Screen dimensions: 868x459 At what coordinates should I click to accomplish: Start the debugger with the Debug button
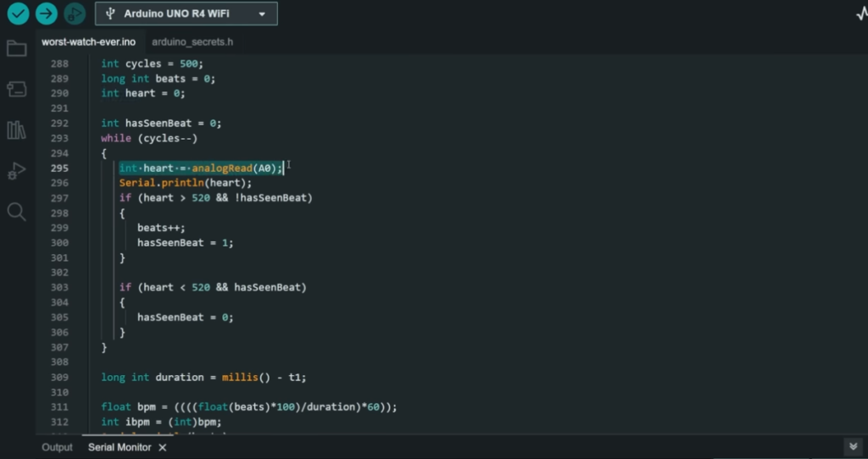(75, 14)
